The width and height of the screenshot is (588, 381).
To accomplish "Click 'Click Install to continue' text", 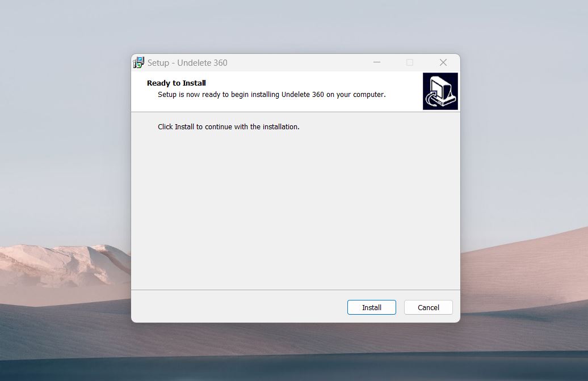I will tap(228, 126).
